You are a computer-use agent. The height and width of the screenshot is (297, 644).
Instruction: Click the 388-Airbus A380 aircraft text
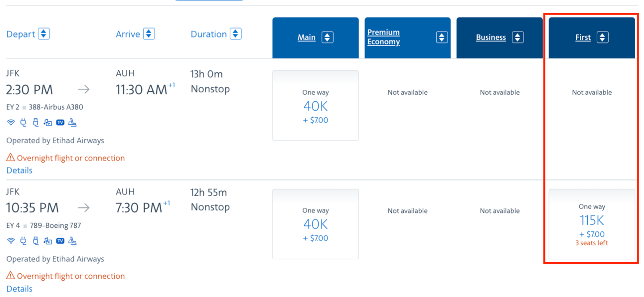point(56,107)
